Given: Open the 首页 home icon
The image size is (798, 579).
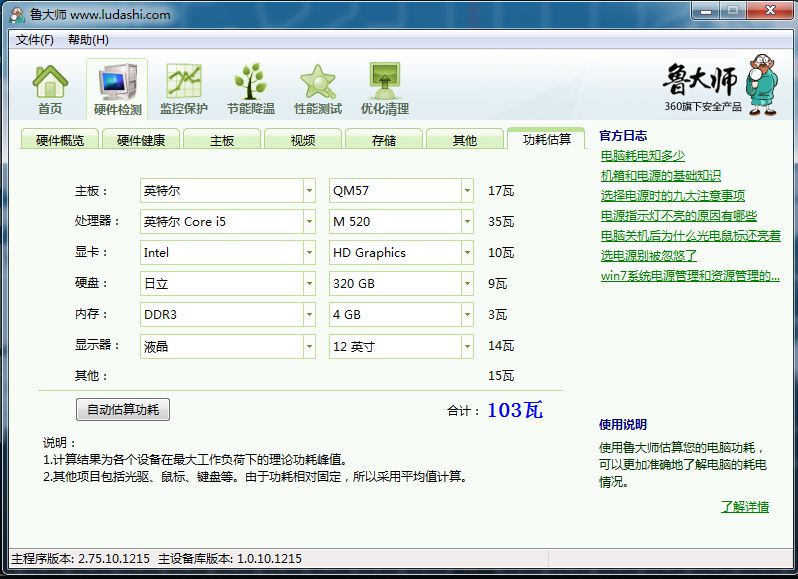Looking at the screenshot, I should click(x=50, y=89).
